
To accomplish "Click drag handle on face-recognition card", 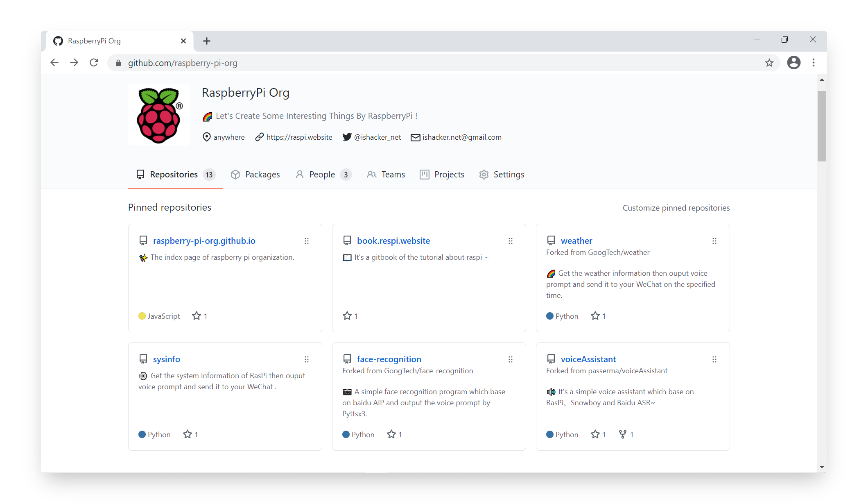I will [510, 359].
